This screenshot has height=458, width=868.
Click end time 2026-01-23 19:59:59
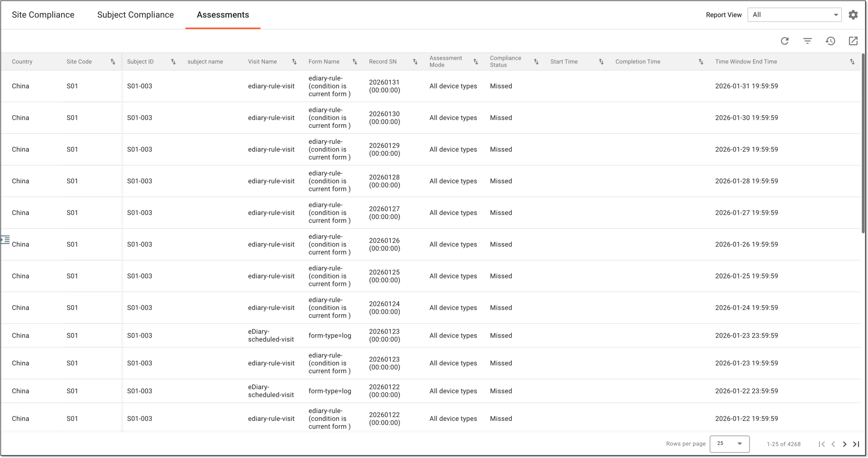pyautogui.click(x=746, y=363)
